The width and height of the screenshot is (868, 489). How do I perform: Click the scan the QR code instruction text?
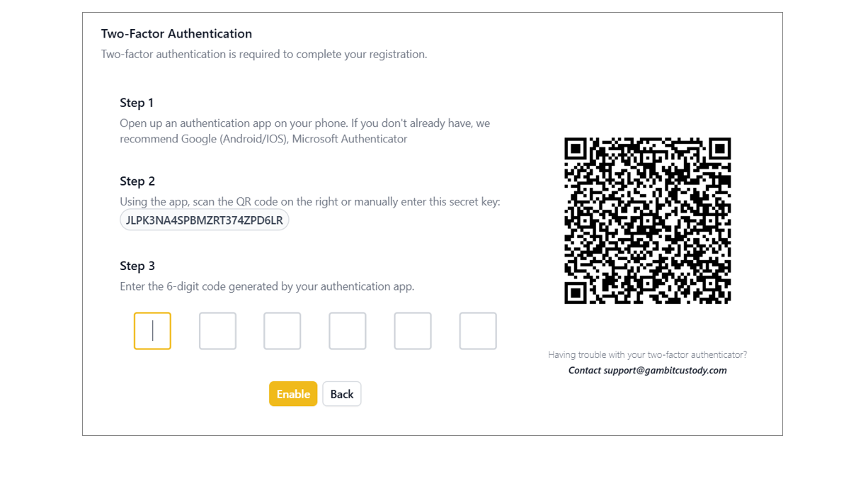310,202
